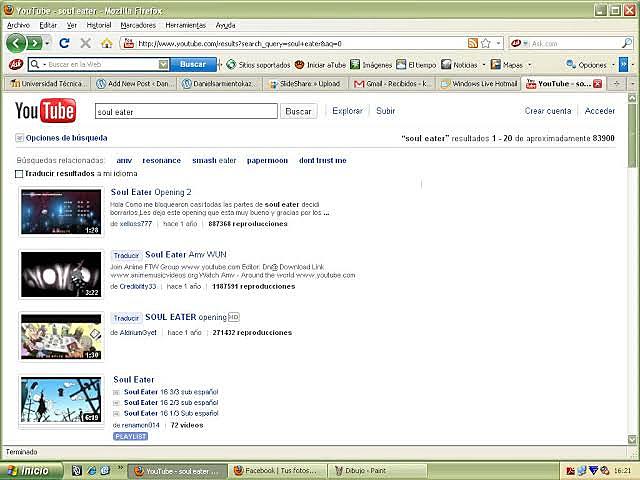Click Iniciar aTube toolbar button
Viewport: 640px width, 480px height.
tap(320, 64)
